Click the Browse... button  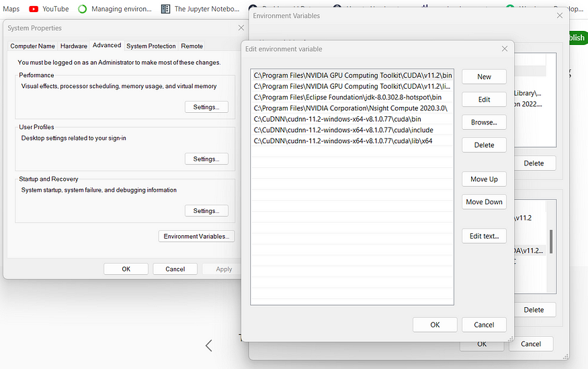pos(484,122)
